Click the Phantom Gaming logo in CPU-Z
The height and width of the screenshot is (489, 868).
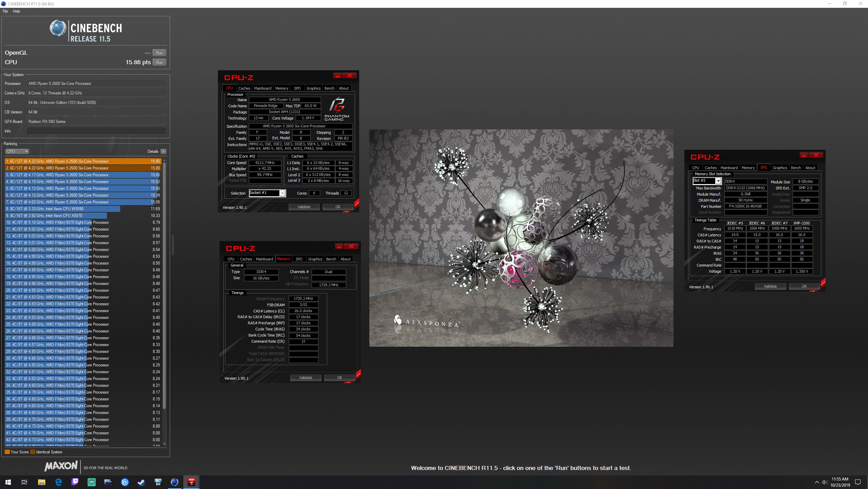[337, 109]
